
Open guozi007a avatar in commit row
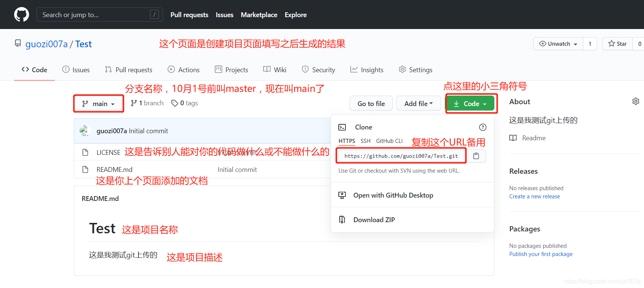[85, 131]
